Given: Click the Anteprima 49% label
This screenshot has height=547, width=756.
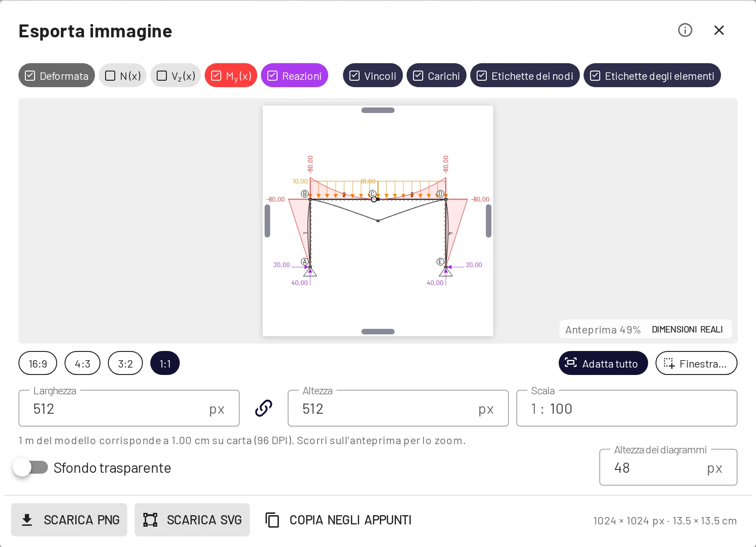Looking at the screenshot, I should tap(603, 330).
